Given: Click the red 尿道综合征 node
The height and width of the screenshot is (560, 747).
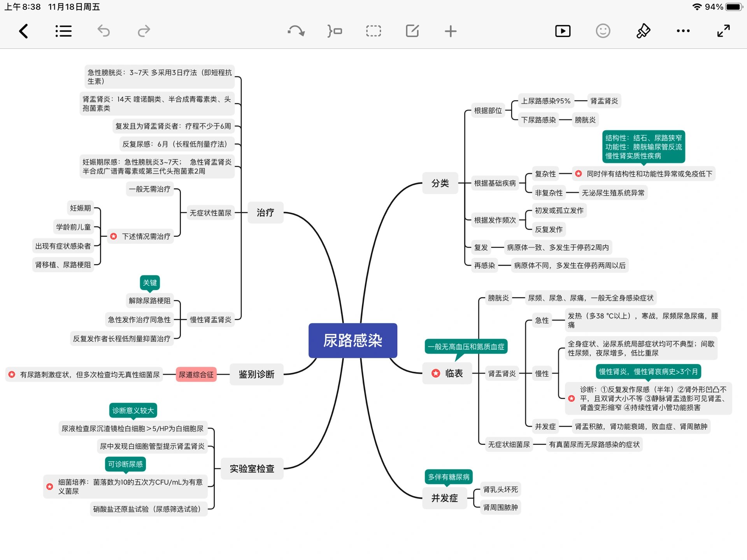Looking at the screenshot, I should tap(196, 374).
